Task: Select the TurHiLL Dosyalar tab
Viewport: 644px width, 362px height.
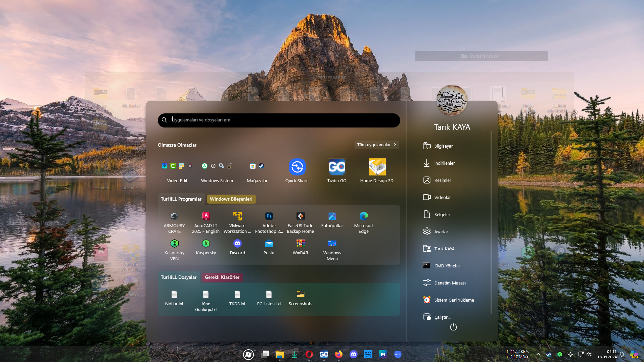Action: [x=178, y=277]
